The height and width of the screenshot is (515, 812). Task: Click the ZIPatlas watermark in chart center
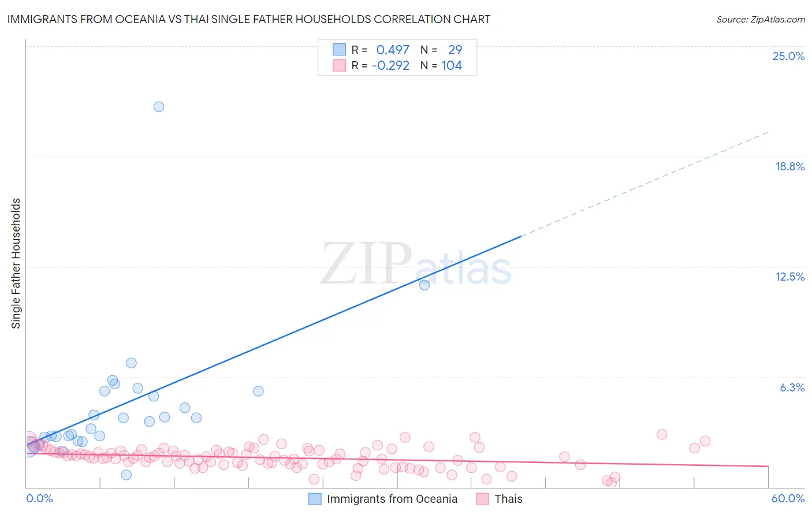point(416,264)
